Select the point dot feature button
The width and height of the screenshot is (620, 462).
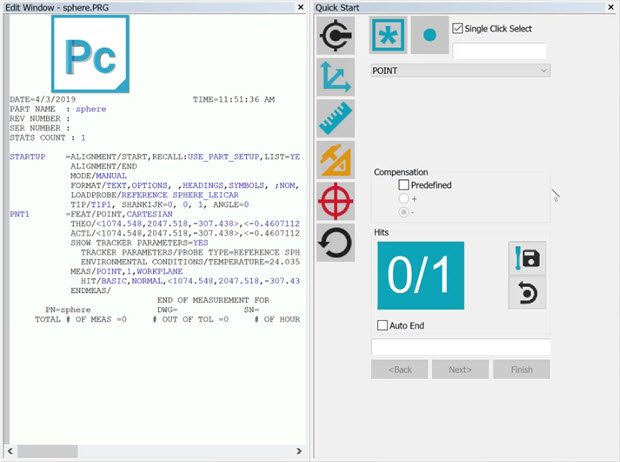pyautogui.click(x=429, y=35)
